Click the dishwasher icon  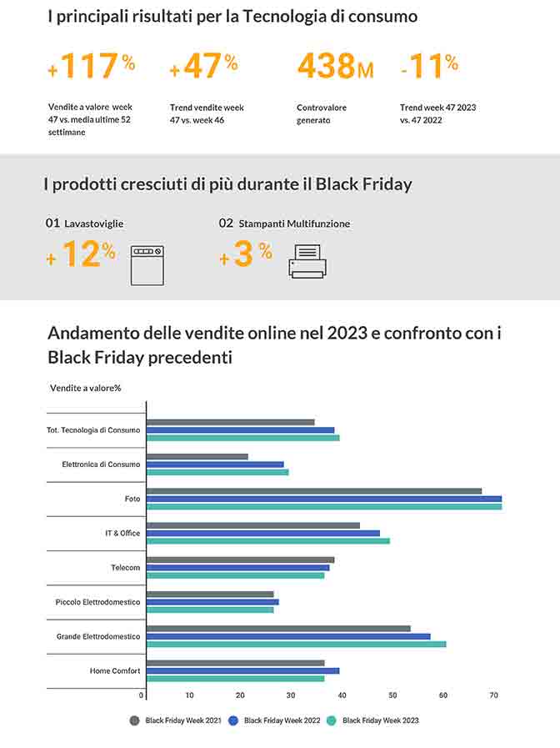point(147,264)
